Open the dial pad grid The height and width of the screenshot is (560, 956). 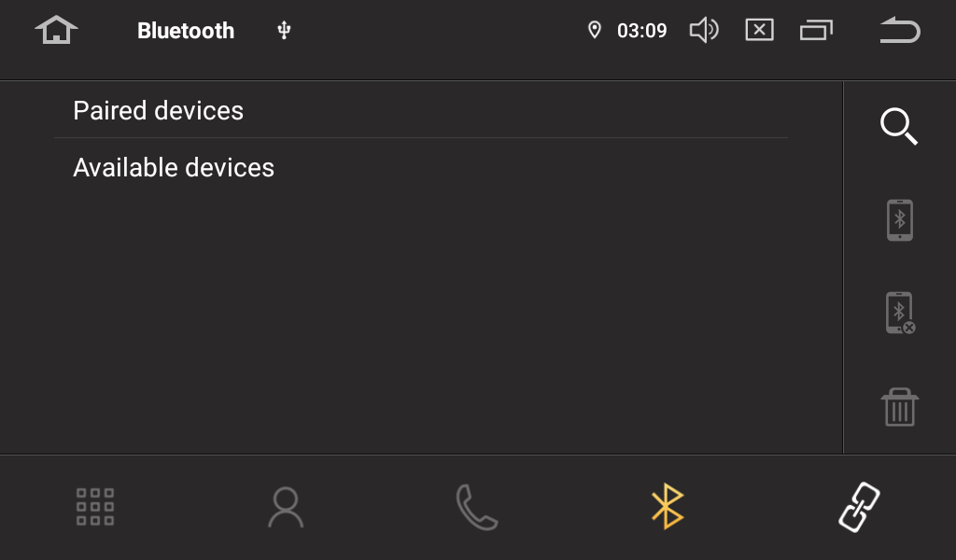95,507
